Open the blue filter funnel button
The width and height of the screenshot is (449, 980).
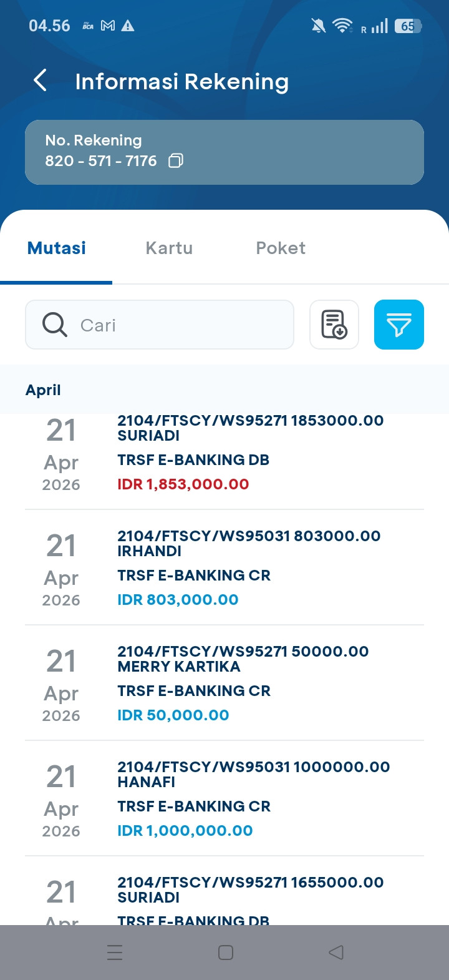[x=399, y=325]
